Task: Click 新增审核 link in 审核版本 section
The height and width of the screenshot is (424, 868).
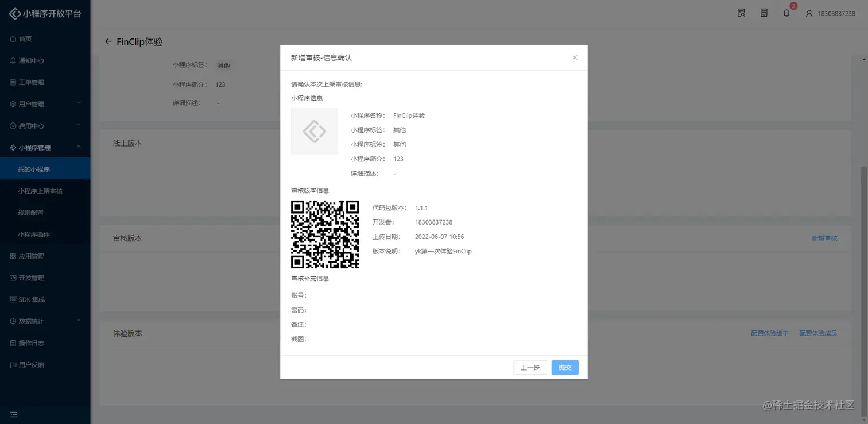Action: (824, 238)
